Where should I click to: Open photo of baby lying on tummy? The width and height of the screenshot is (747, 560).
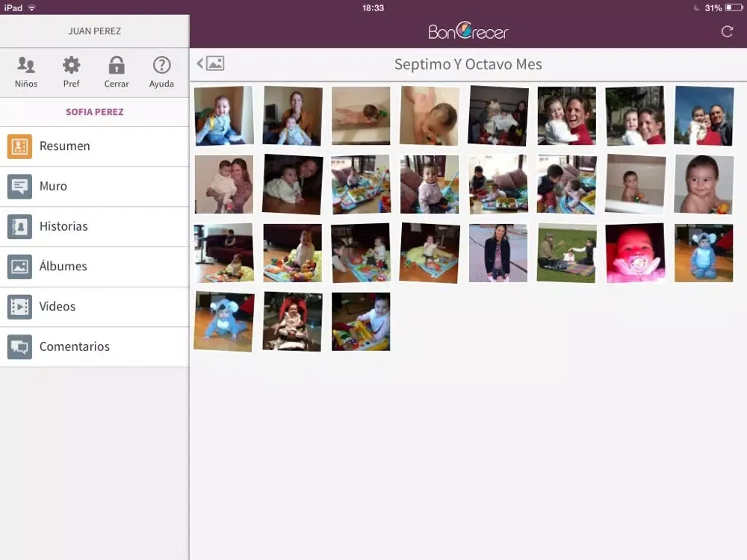tap(361, 115)
